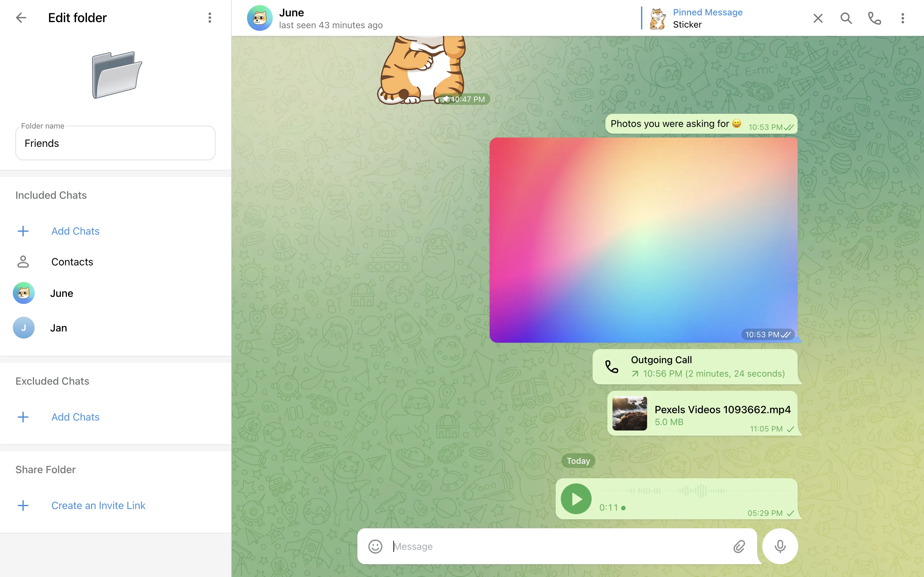Attach a file with paperclip icon
924x577 pixels.
(739, 547)
